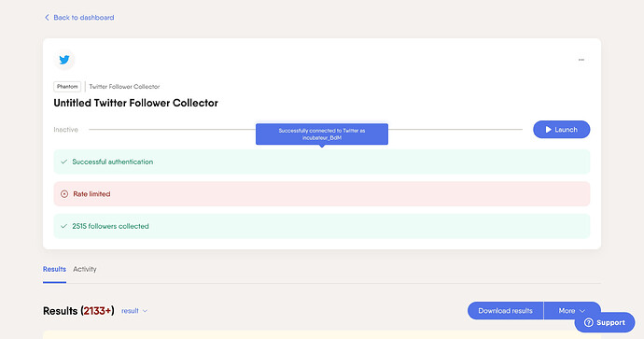Open the Support chat

[x=605, y=322]
